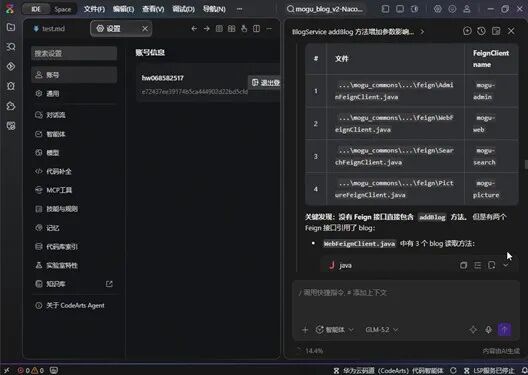Close the 设置 tab
This screenshot has height=375, width=528.
tap(145, 29)
